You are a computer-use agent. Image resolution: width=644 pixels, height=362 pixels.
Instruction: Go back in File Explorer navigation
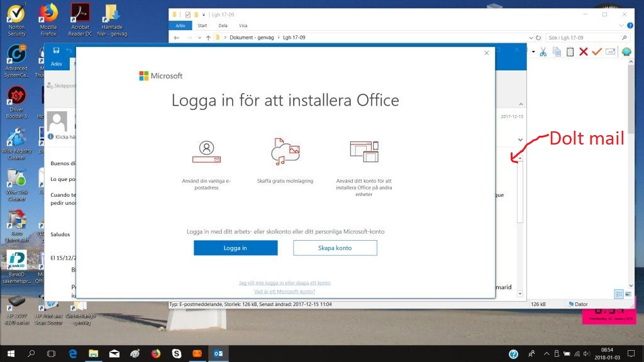coord(177,38)
